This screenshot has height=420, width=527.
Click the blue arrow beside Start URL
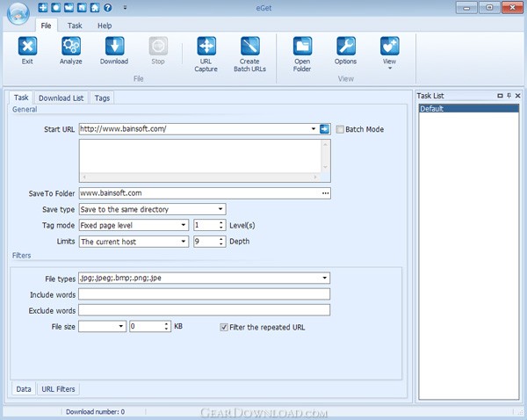324,129
